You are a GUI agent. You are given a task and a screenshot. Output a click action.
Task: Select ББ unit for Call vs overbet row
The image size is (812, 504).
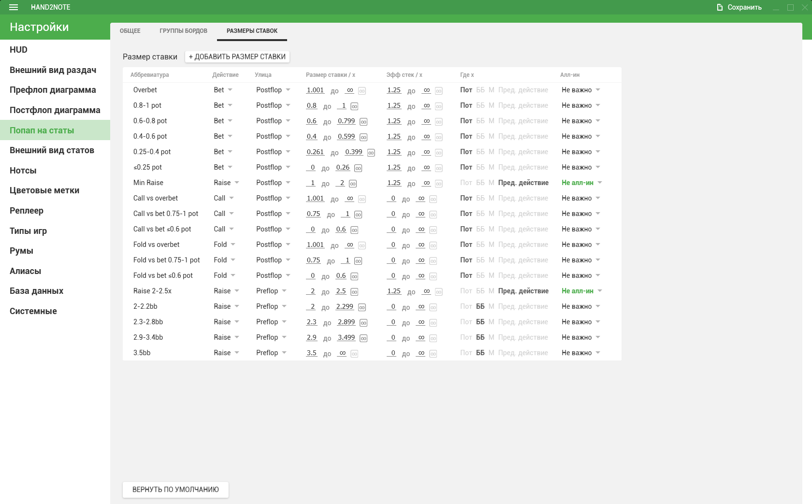[480, 198]
